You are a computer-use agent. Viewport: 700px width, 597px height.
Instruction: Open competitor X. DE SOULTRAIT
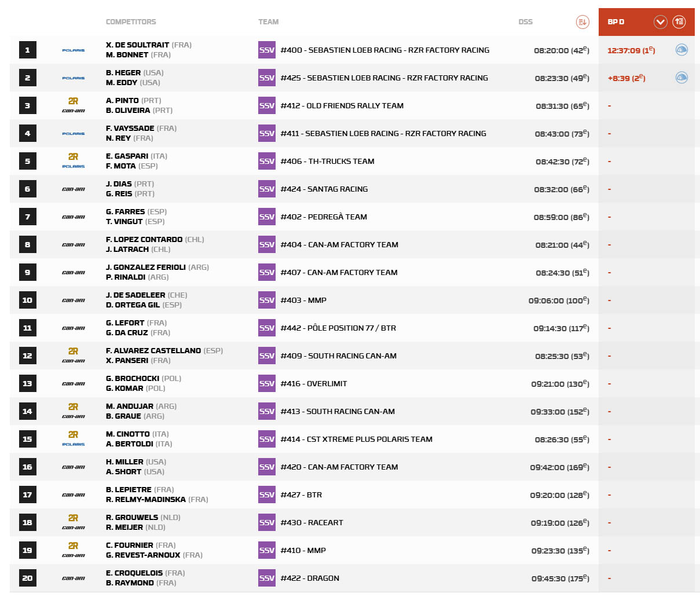pos(138,45)
